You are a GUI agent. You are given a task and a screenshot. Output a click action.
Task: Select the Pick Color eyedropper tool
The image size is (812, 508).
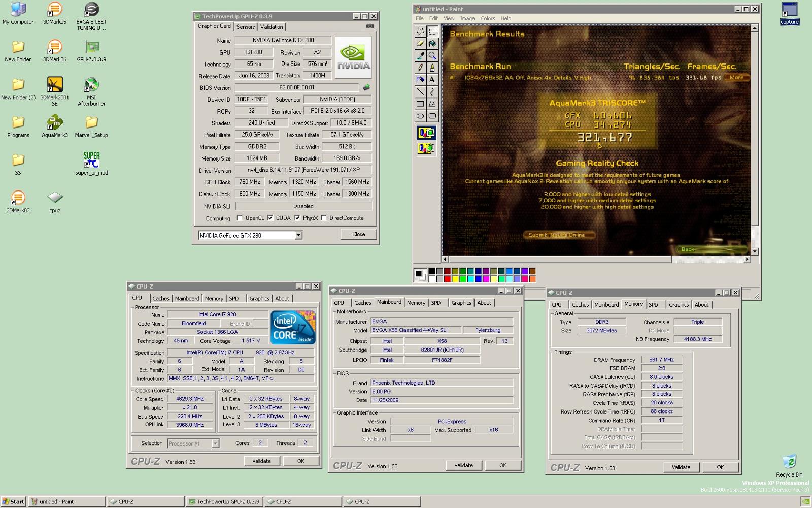[420, 55]
